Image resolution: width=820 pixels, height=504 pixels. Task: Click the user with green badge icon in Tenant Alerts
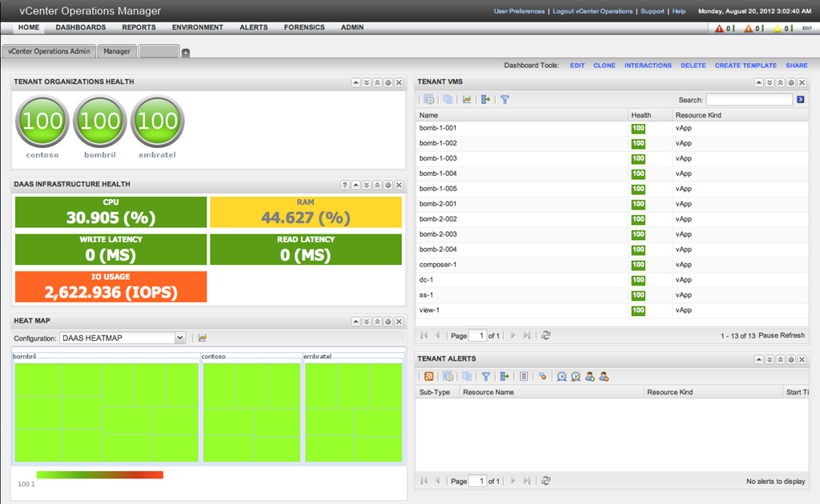pos(590,377)
